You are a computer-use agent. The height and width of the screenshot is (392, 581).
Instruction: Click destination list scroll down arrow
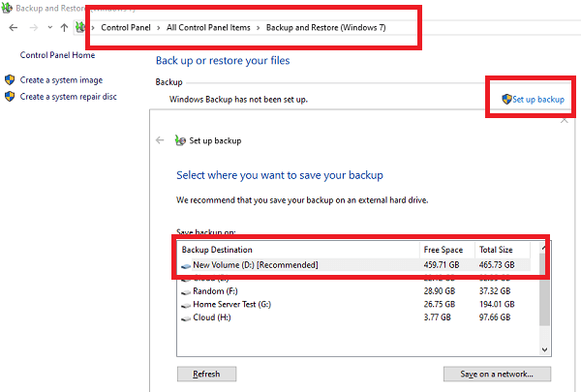(544, 349)
